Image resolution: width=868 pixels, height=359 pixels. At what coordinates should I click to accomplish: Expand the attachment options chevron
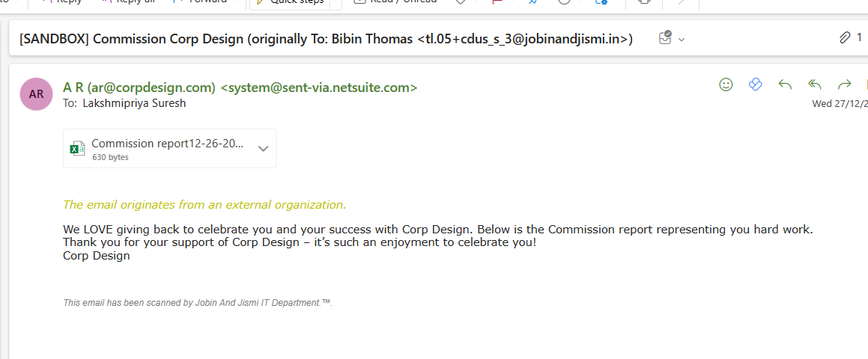pyautogui.click(x=263, y=148)
